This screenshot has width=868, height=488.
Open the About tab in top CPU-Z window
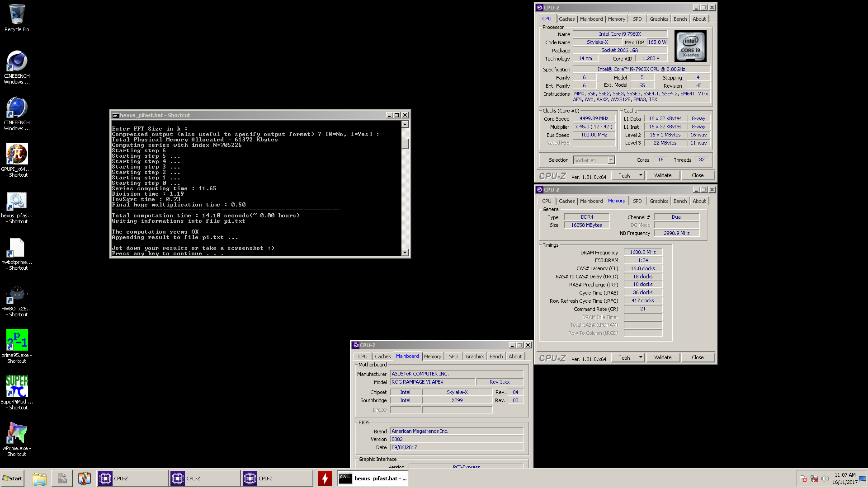pyautogui.click(x=699, y=19)
